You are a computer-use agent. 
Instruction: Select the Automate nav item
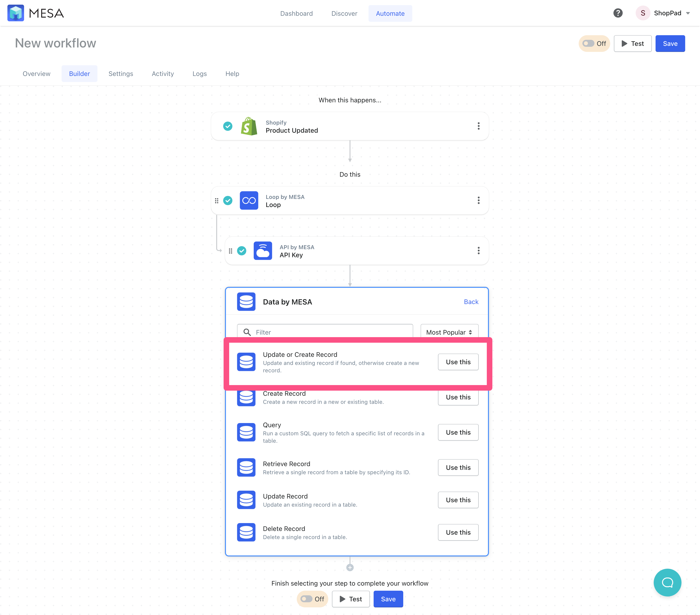[390, 13]
